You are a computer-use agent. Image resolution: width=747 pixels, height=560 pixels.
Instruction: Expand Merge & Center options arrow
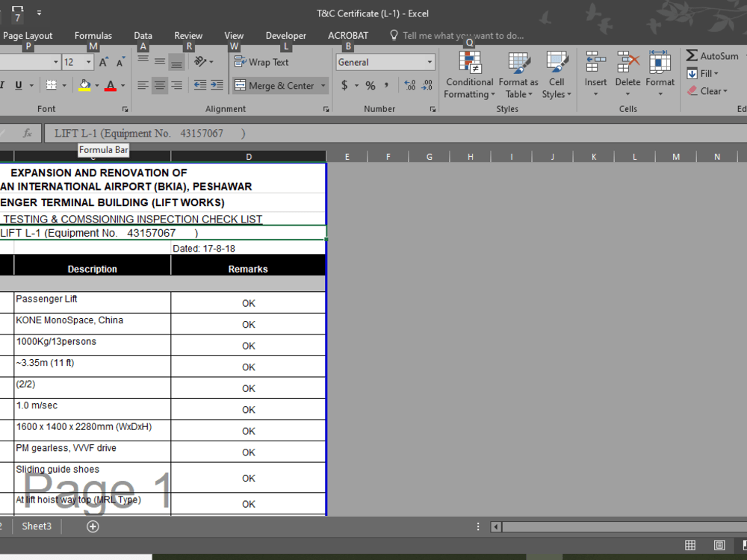pyautogui.click(x=323, y=86)
